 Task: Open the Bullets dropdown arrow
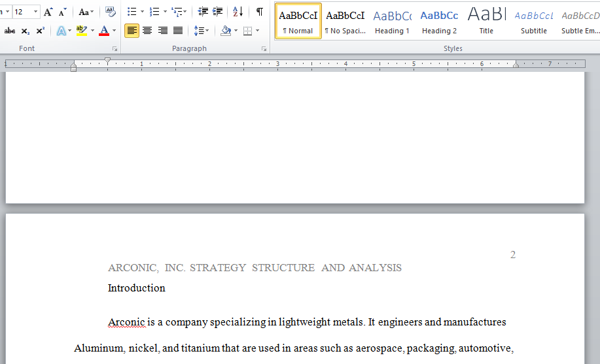(143, 12)
